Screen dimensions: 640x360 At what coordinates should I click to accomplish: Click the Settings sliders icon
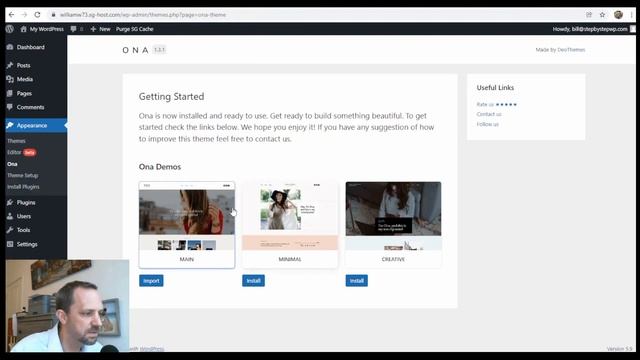point(10,244)
